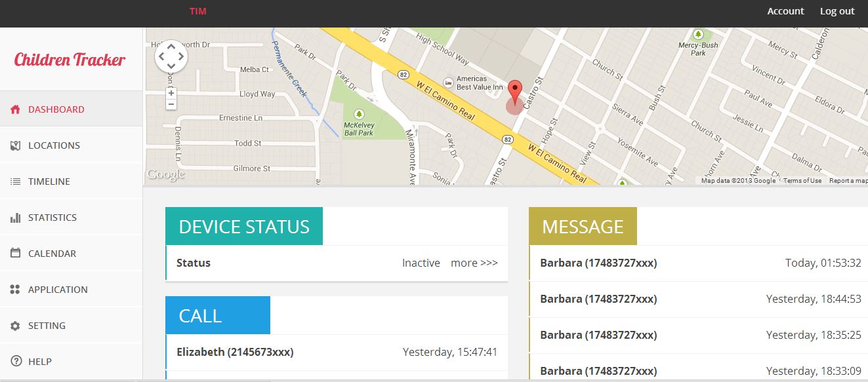This screenshot has width=868, height=382.
Task: Click the Locations map icon
Action: click(x=15, y=145)
